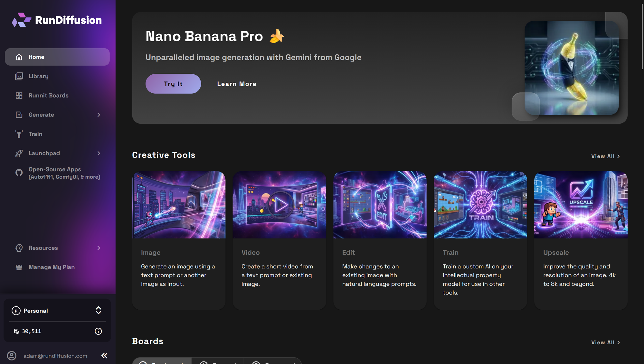This screenshot has width=644, height=364.
Task: Click the Learn More link
Action: pyautogui.click(x=237, y=84)
